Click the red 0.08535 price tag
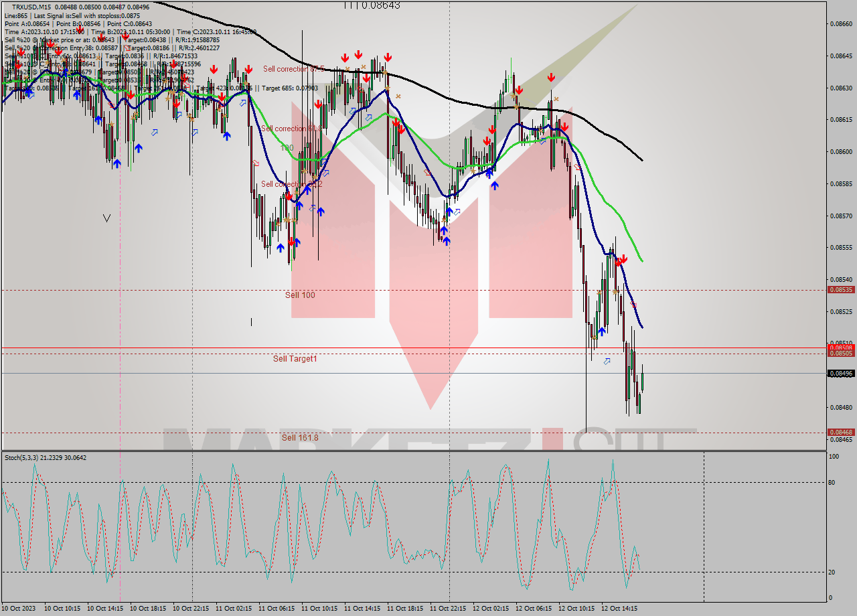857x616 pixels. 841,290
